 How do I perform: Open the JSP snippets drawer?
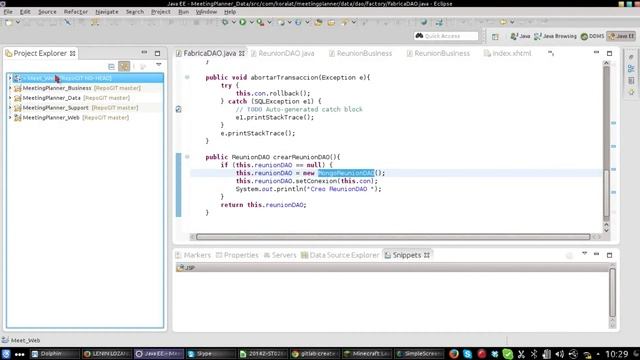[392, 268]
